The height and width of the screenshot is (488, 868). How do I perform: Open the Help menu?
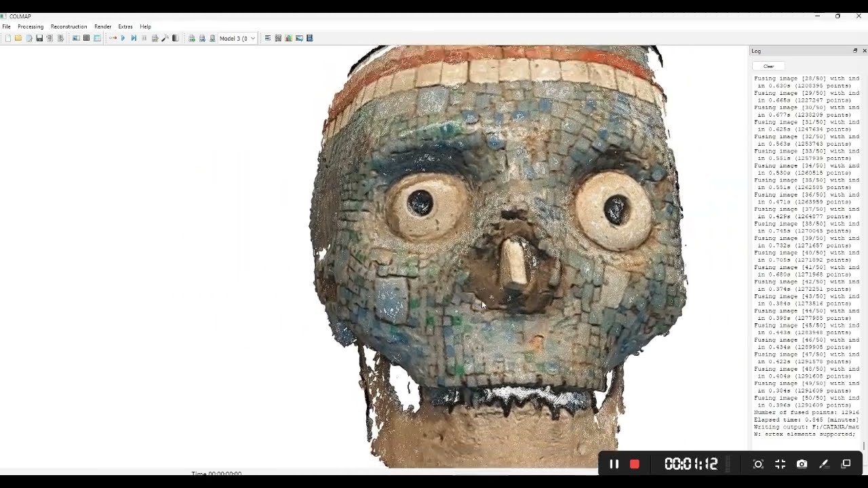(x=145, y=26)
